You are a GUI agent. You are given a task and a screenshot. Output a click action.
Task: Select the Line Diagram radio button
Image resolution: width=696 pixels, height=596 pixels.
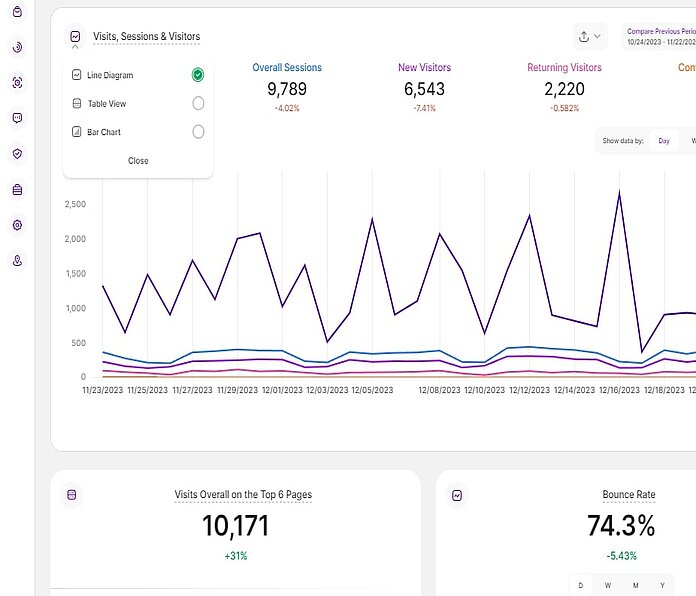pyautogui.click(x=198, y=75)
